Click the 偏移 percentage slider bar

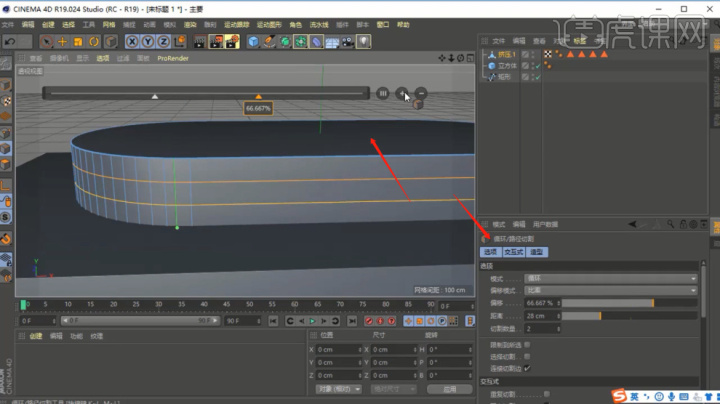[629, 303]
